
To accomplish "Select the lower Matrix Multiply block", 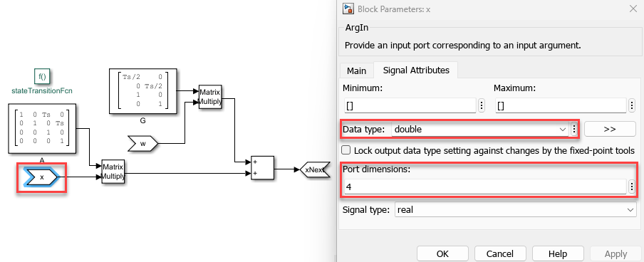I will click(113, 172).
